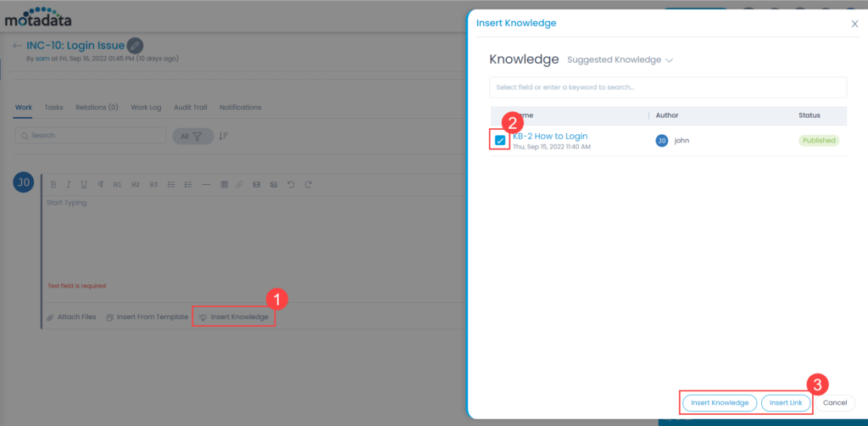The width and height of the screenshot is (868, 426).
Task: Open the KB-2 How to Login article link
Action: tap(549, 136)
